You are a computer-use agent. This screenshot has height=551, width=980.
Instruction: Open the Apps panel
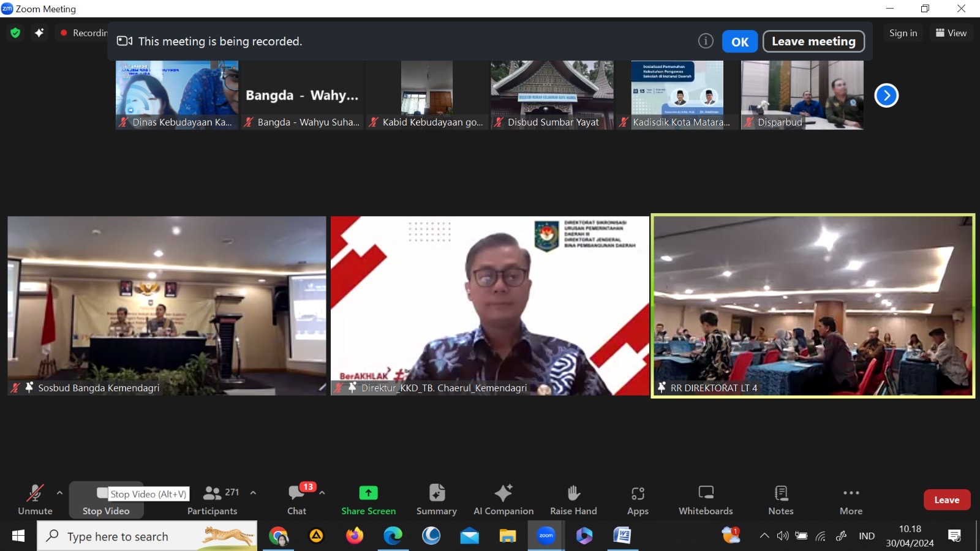coord(637,499)
